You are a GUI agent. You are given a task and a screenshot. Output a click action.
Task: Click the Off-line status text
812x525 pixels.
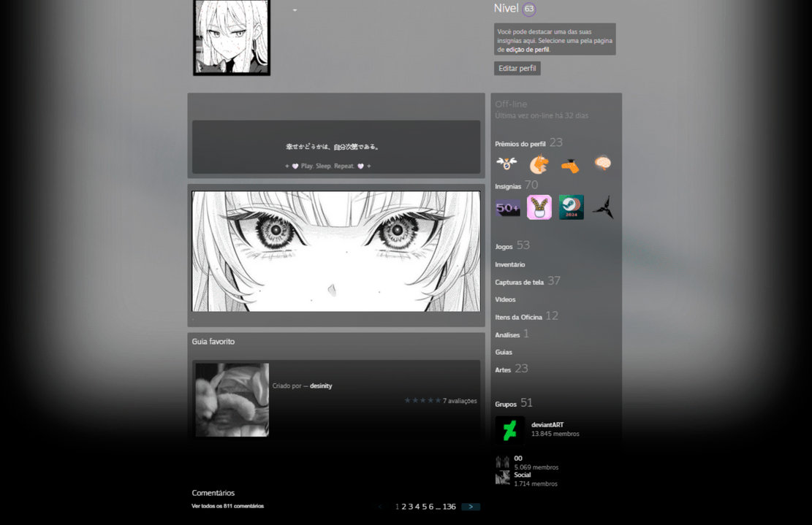pos(511,104)
